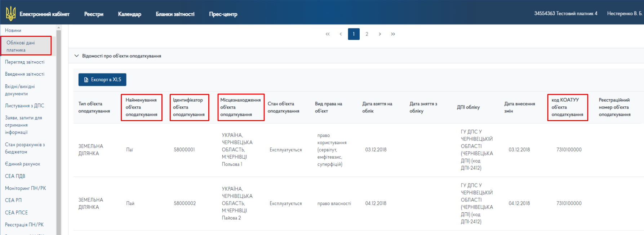Click the trident emblem logo
Screen dimensions: 644x235
tap(11, 14)
